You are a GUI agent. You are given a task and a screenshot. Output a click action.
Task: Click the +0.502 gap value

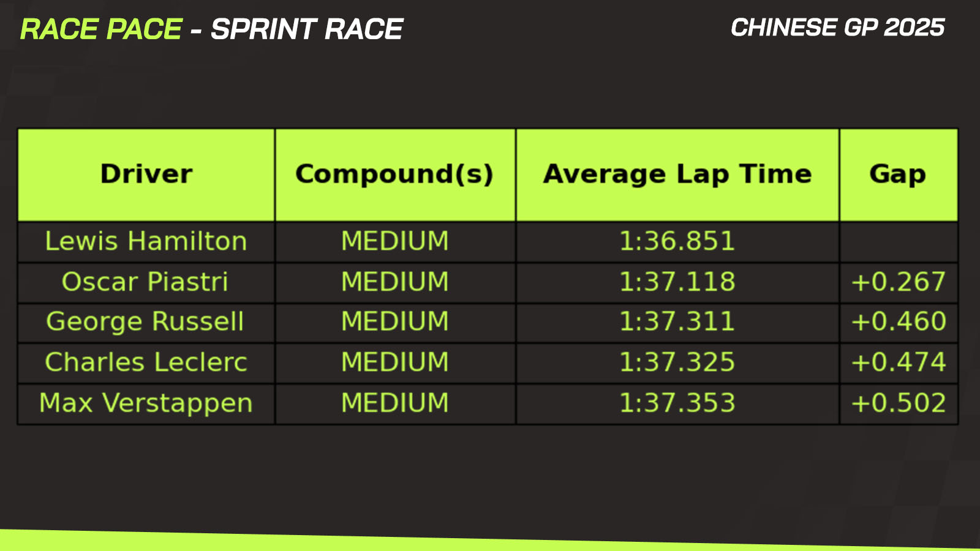tap(899, 403)
